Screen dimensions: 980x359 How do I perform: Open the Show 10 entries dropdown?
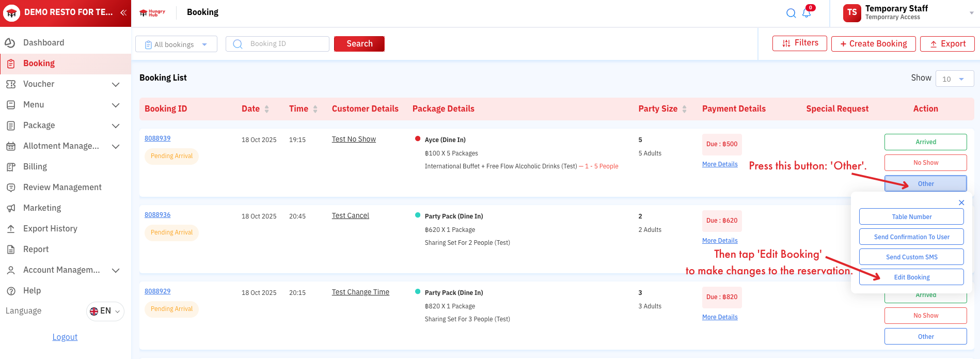coord(955,79)
